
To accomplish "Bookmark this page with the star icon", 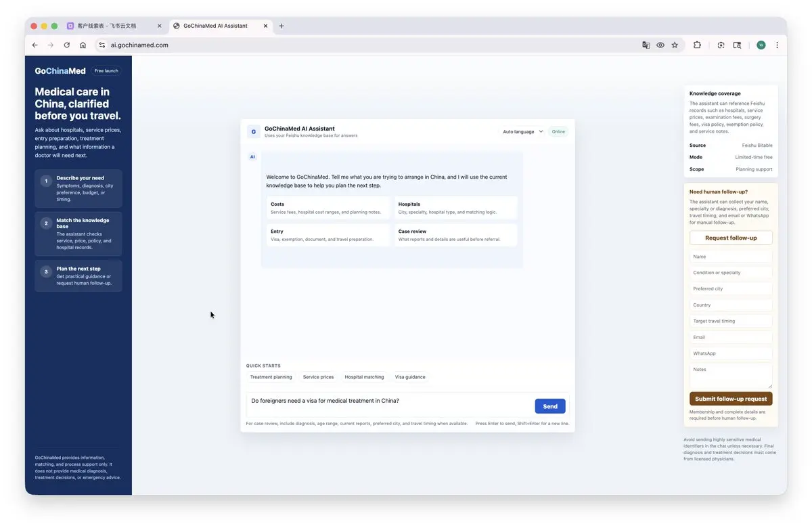I will (675, 45).
